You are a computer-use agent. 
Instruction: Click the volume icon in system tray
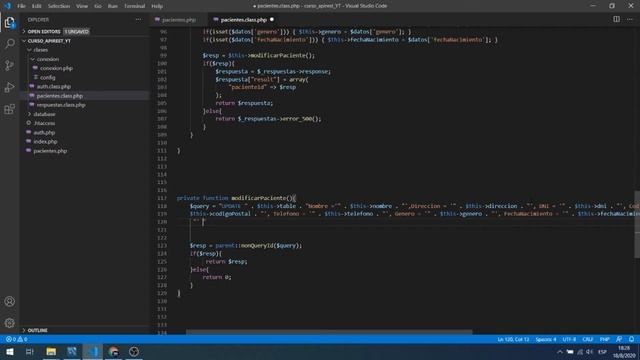(x=589, y=352)
